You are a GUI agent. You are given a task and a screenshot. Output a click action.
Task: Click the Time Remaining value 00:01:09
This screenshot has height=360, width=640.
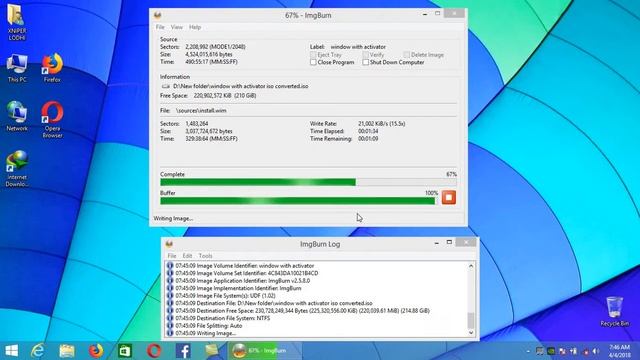368,139
